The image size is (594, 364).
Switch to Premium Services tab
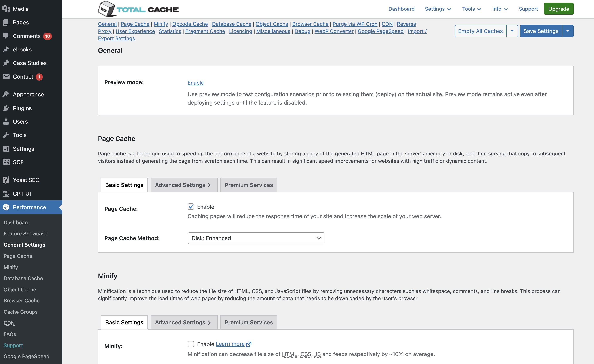click(249, 185)
